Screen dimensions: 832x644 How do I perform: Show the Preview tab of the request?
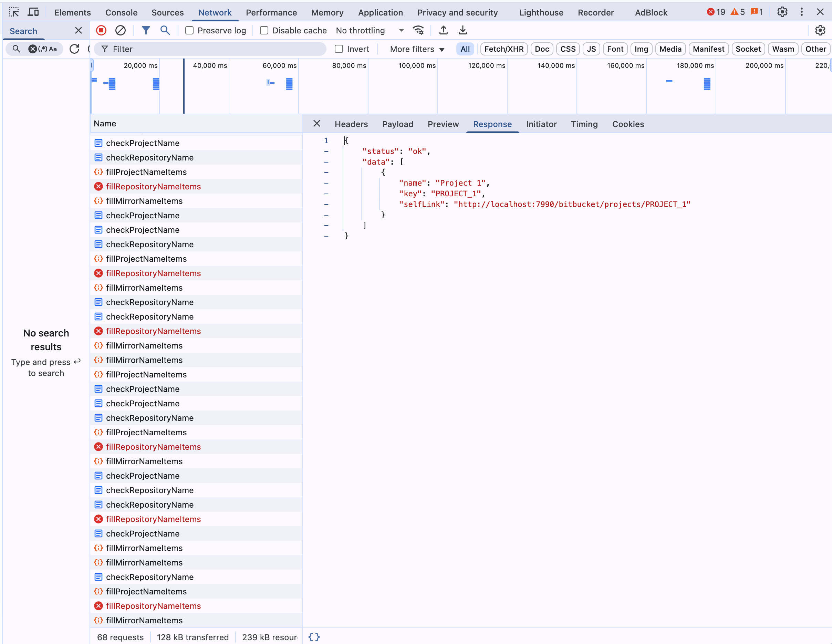coord(443,124)
